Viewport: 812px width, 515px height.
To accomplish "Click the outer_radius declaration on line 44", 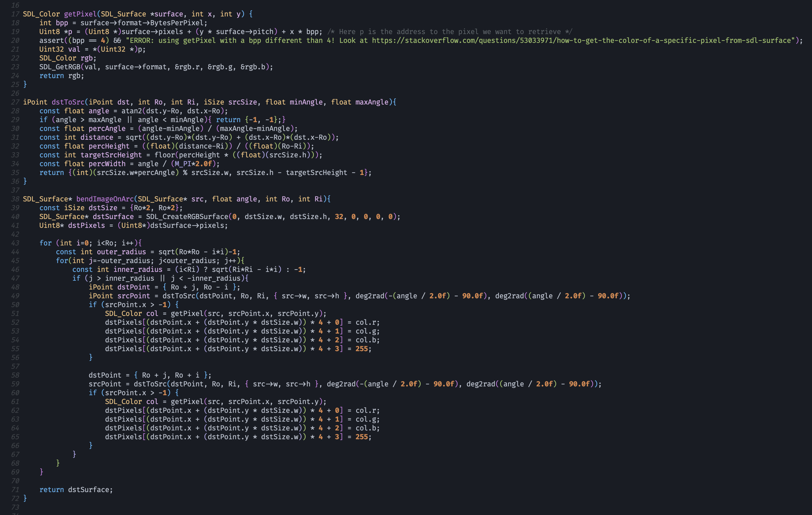I will [121, 252].
